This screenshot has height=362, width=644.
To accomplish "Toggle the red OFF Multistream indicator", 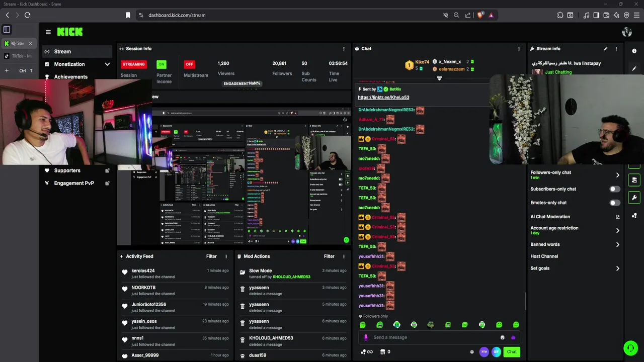I will point(189,64).
